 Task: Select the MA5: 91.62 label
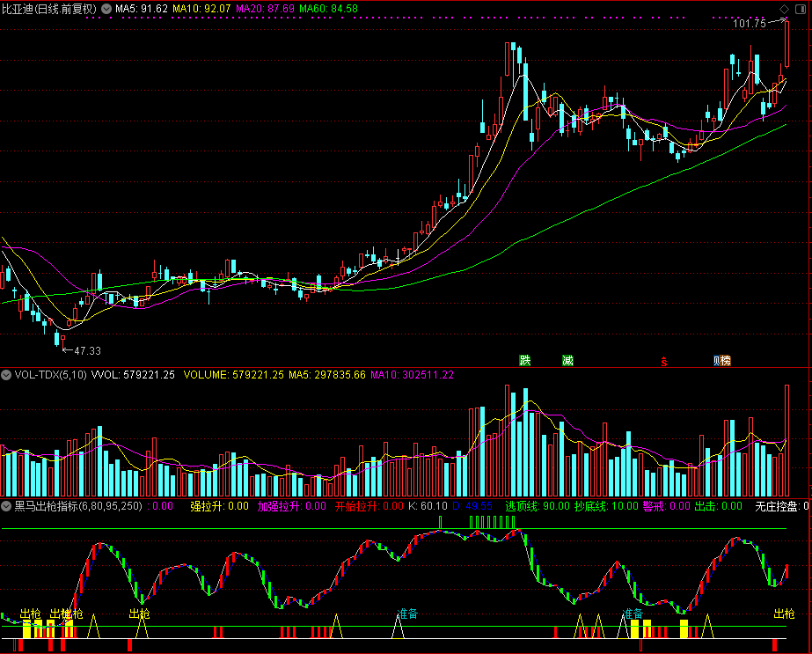coord(142,9)
